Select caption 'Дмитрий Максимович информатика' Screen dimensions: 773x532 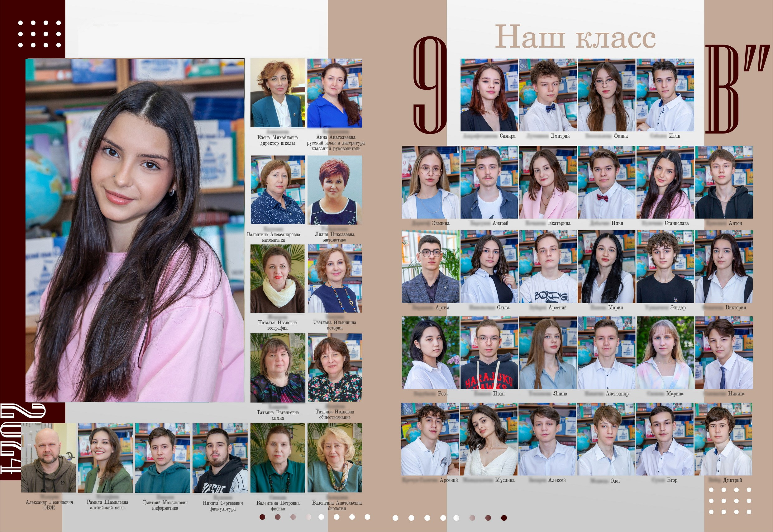pyautogui.click(x=165, y=505)
